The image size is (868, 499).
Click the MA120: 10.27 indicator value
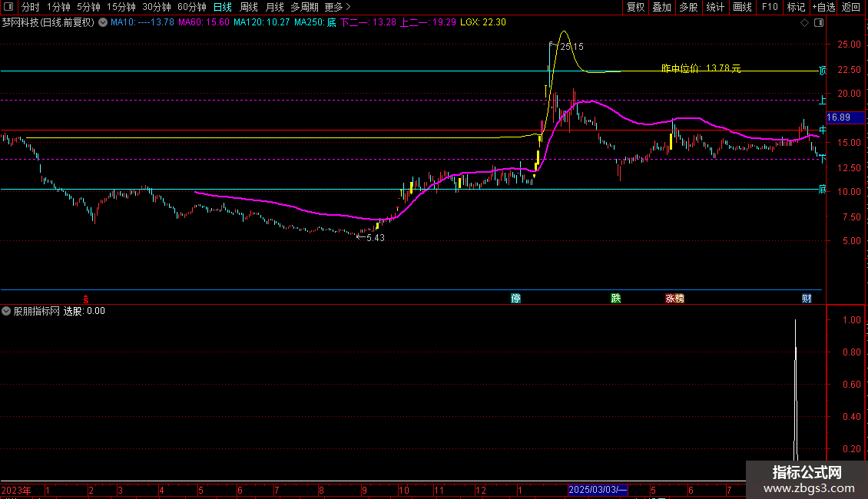261,22
